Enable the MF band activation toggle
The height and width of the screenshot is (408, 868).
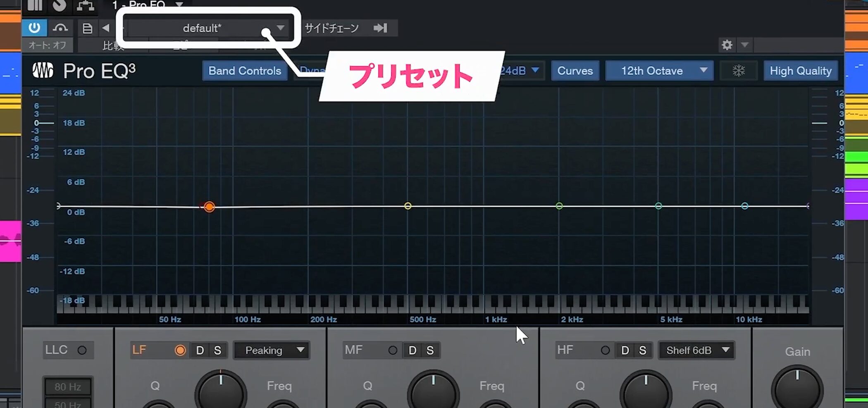coord(393,351)
